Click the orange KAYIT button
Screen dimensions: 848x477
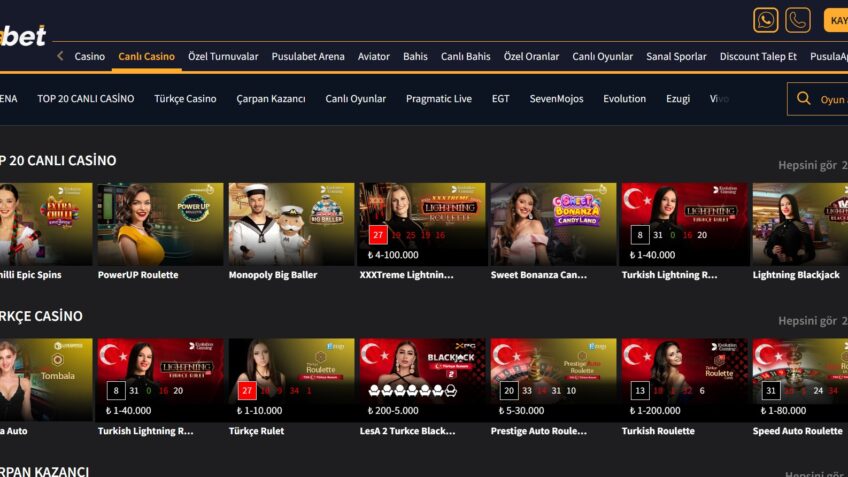coord(836,20)
